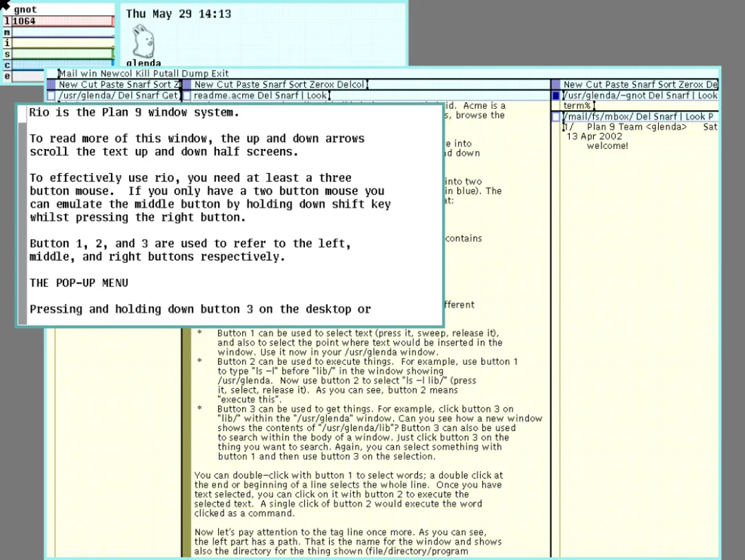Viewport: 745px width, 560px height.
Task: Click Snarf in the leftmost column tag
Action: click(139, 85)
